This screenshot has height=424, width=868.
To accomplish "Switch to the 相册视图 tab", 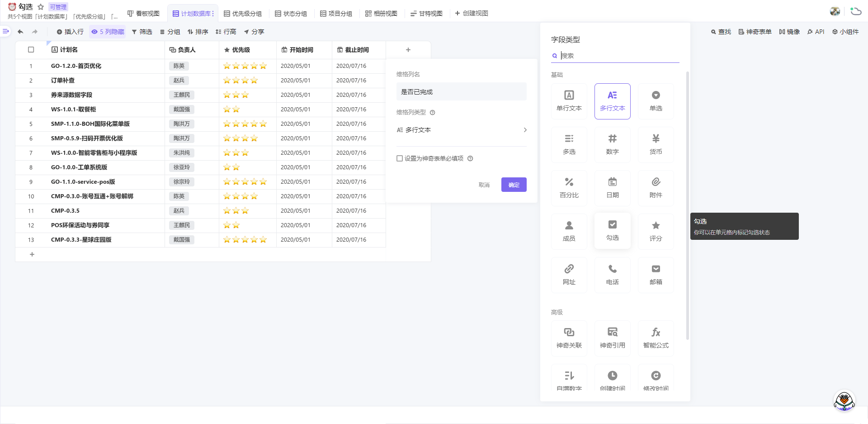I will point(381,14).
